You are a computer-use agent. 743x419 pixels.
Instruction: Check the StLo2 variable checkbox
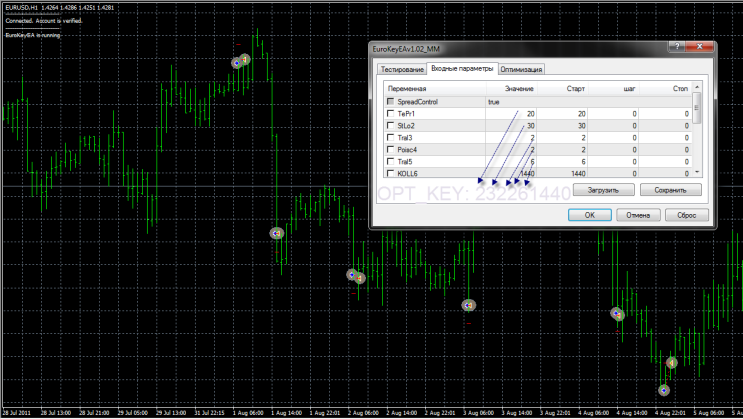click(x=390, y=126)
